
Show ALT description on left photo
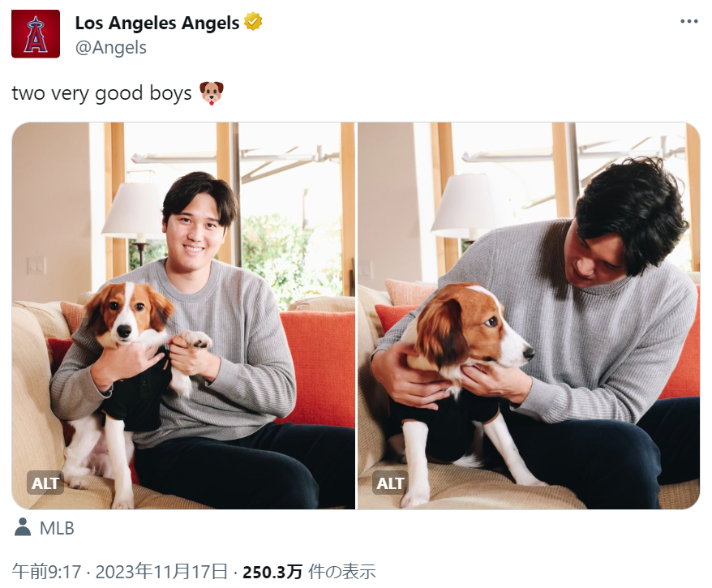(x=45, y=483)
